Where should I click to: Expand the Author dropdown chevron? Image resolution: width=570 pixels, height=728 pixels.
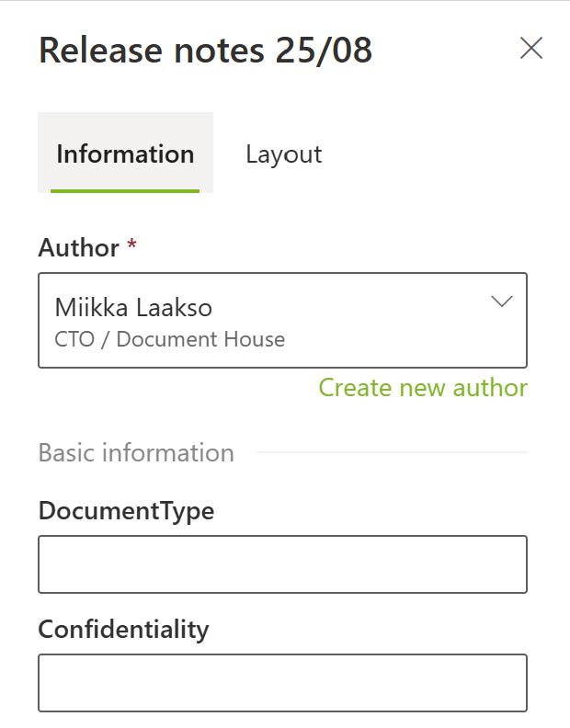pos(502,302)
